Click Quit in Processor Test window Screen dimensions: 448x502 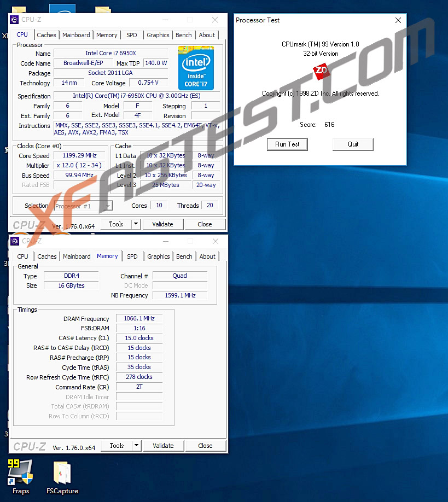point(353,144)
